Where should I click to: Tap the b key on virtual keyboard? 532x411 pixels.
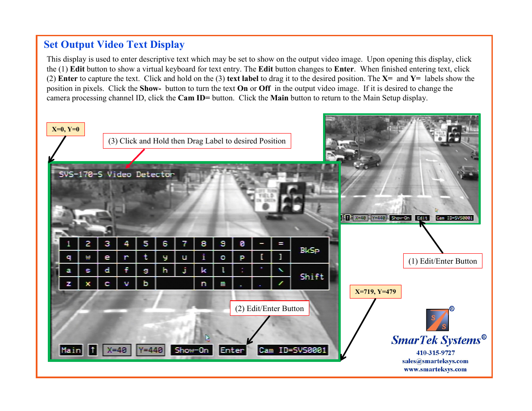[x=146, y=283]
